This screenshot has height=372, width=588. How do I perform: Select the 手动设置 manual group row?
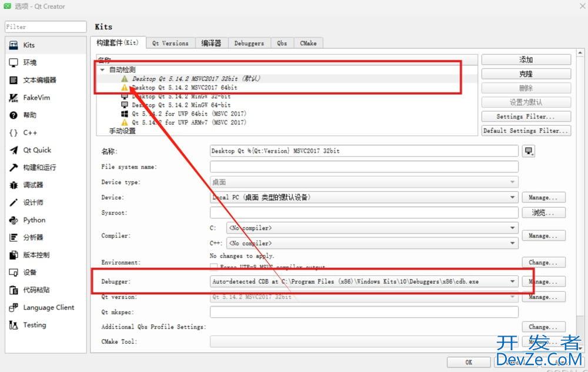pyautogui.click(x=122, y=131)
